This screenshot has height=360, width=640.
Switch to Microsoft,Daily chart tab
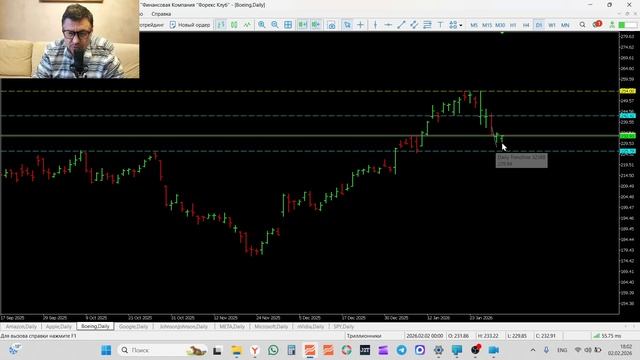click(271, 327)
